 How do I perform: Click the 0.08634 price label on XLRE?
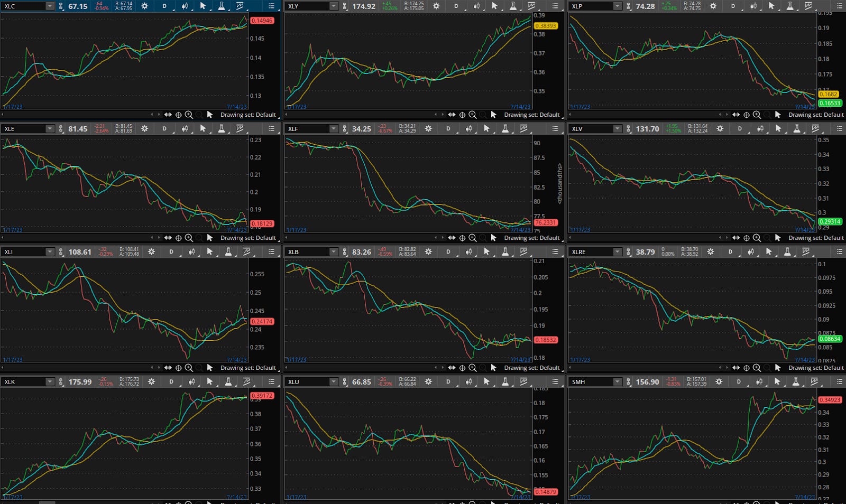tap(830, 339)
